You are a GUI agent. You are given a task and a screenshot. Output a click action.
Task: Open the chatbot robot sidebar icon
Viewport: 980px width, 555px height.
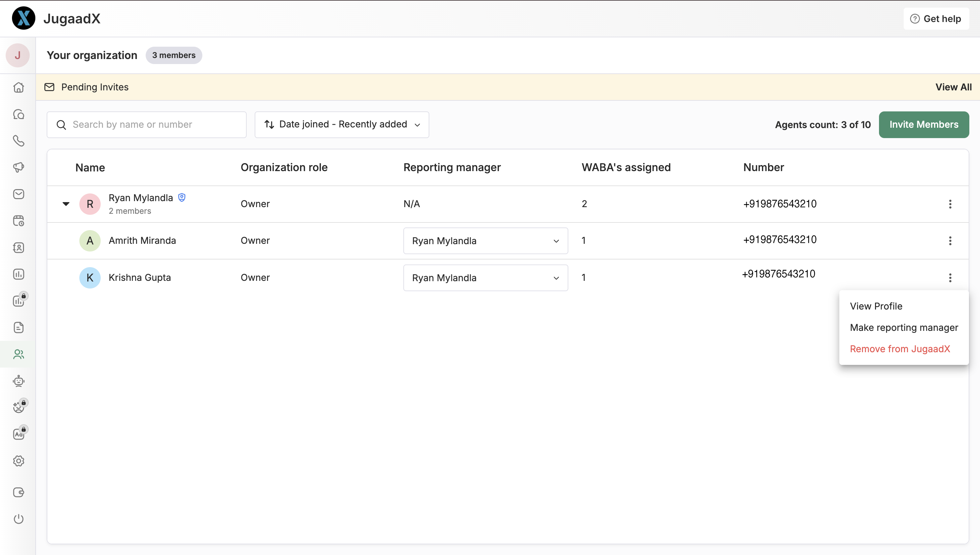tap(18, 381)
